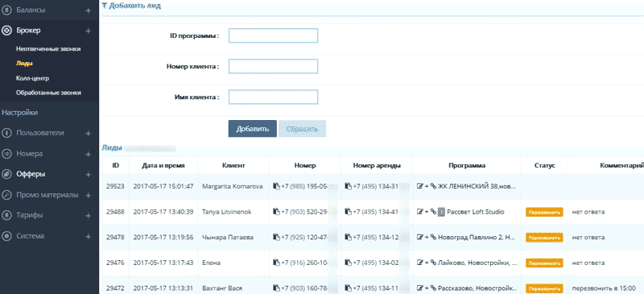Collapse the Добавить лид panel header
This screenshot has width=644, height=294.
click(131, 6)
